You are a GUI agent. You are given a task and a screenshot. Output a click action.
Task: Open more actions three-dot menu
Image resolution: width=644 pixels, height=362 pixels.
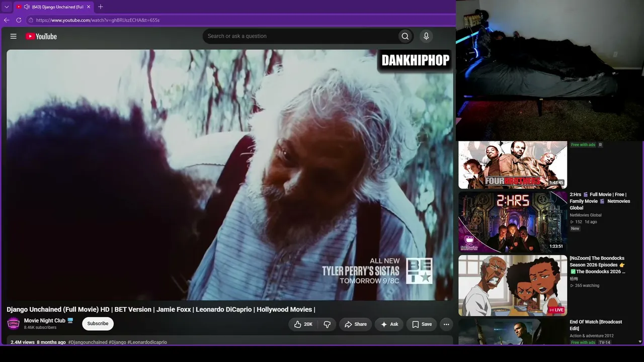click(x=446, y=324)
